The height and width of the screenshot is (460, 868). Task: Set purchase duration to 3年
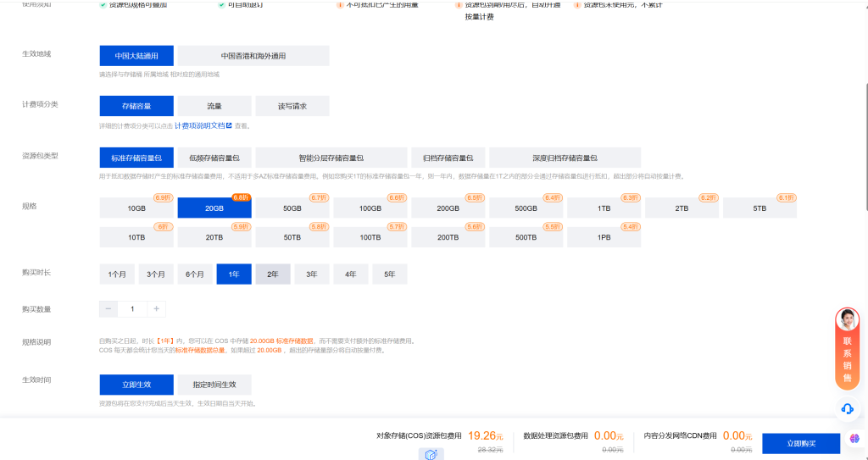(x=312, y=274)
